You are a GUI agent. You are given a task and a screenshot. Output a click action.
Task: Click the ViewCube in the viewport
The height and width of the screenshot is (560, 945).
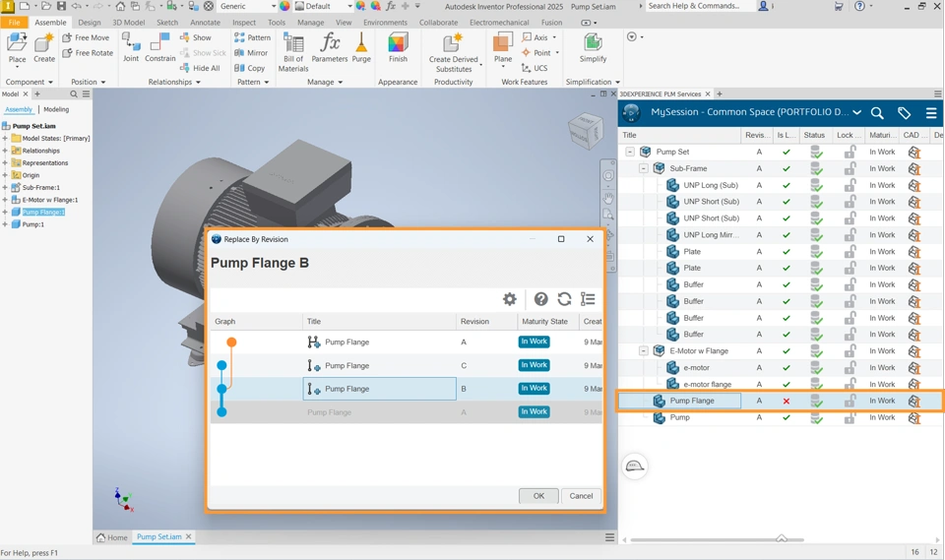[585, 131]
